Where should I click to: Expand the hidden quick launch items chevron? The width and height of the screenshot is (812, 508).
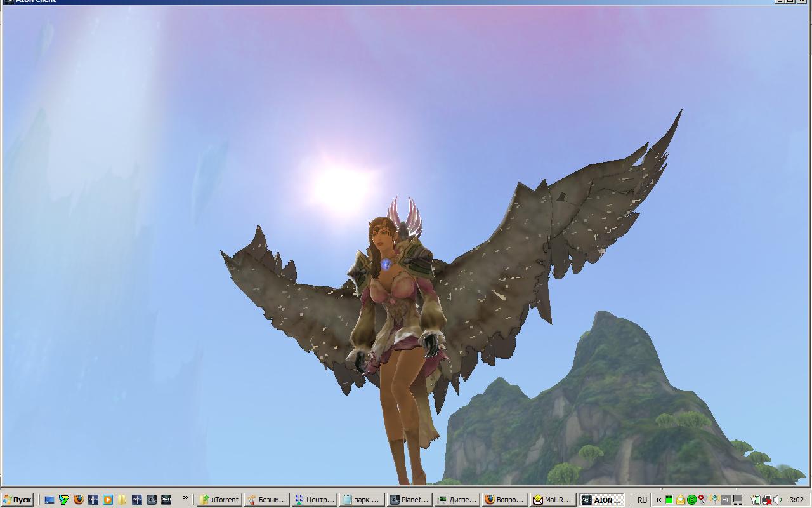pos(186,498)
